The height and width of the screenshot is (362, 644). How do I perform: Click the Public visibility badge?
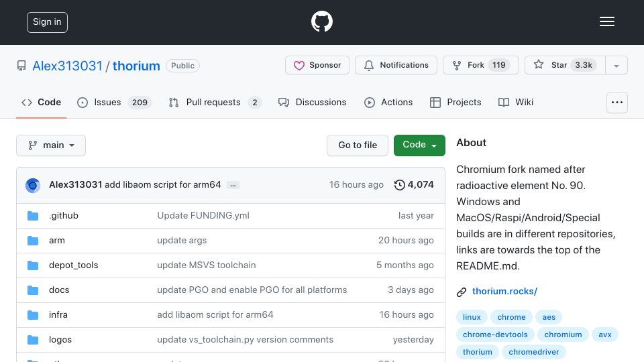pos(182,66)
